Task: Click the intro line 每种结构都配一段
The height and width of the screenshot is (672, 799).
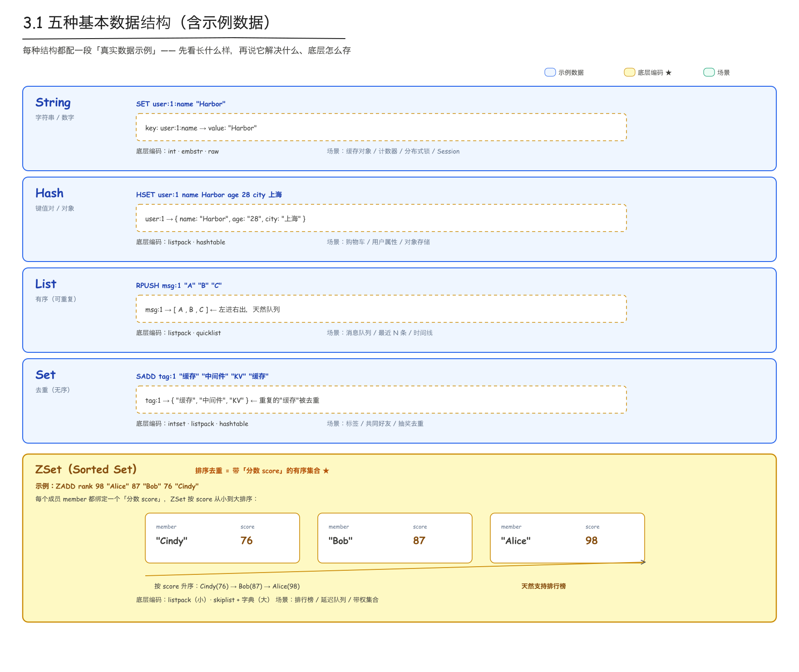Action: point(187,50)
